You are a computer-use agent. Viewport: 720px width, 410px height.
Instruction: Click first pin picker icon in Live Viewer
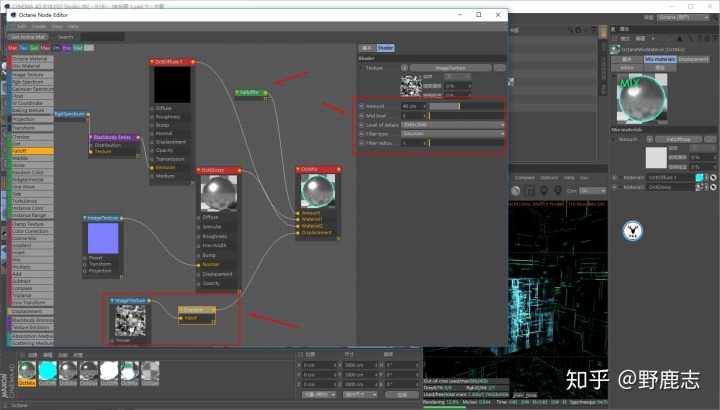coord(544,191)
